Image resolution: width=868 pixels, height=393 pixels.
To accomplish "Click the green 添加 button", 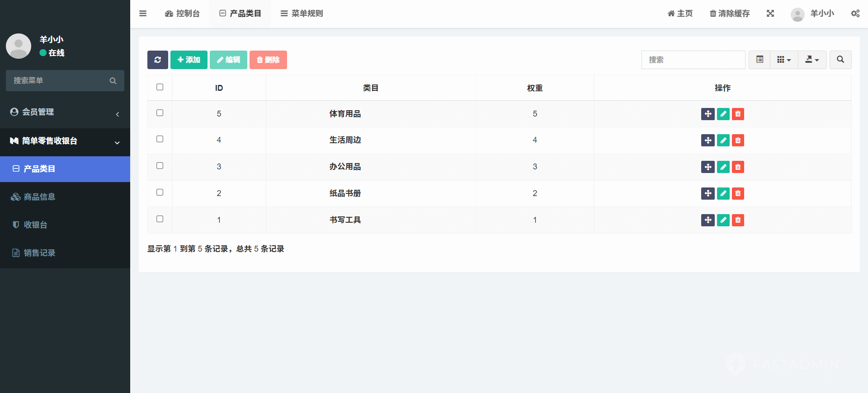I will pos(189,60).
